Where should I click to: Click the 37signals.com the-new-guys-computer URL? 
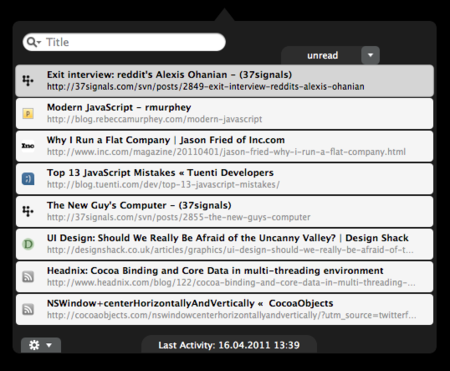tap(178, 217)
